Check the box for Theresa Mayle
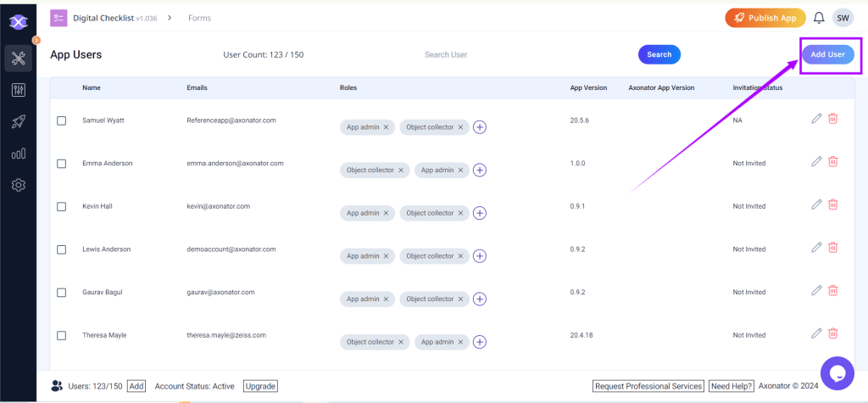Screen dimensions: 868x403 pyautogui.click(x=61, y=335)
